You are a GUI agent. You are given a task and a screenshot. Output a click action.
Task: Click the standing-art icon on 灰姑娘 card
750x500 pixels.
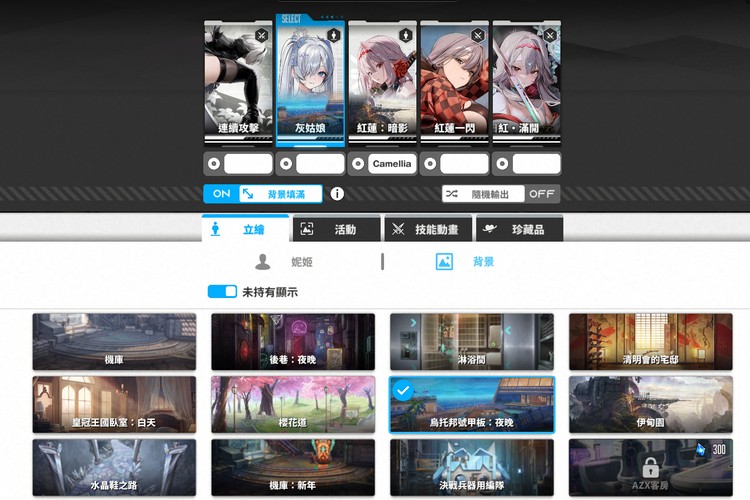tap(333, 35)
